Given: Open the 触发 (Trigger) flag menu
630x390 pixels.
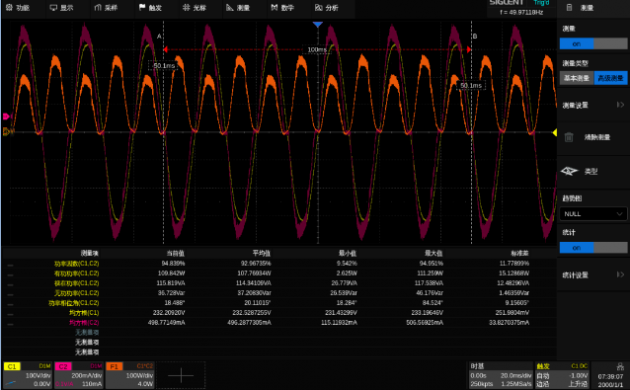Looking at the screenshot, I should [x=150, y=8].
